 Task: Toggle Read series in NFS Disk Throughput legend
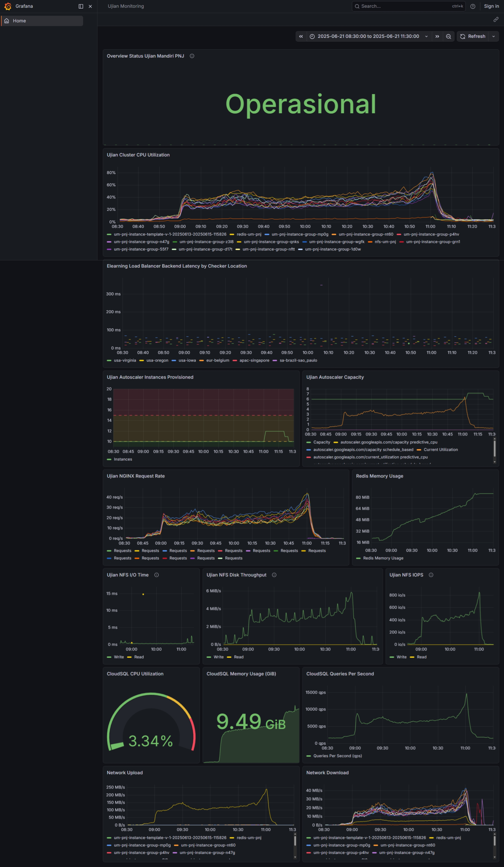[239, 657]
